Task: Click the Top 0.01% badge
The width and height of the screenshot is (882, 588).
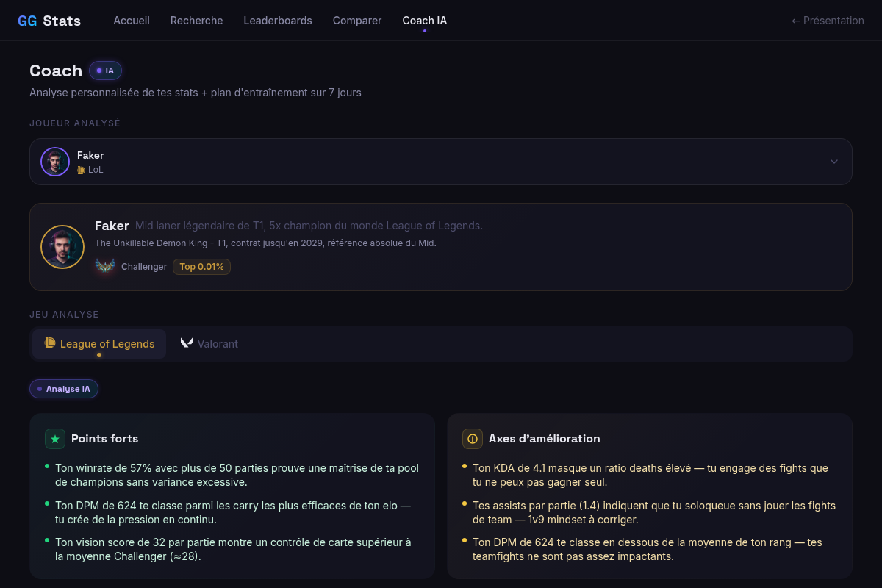Action: point(201,267)
